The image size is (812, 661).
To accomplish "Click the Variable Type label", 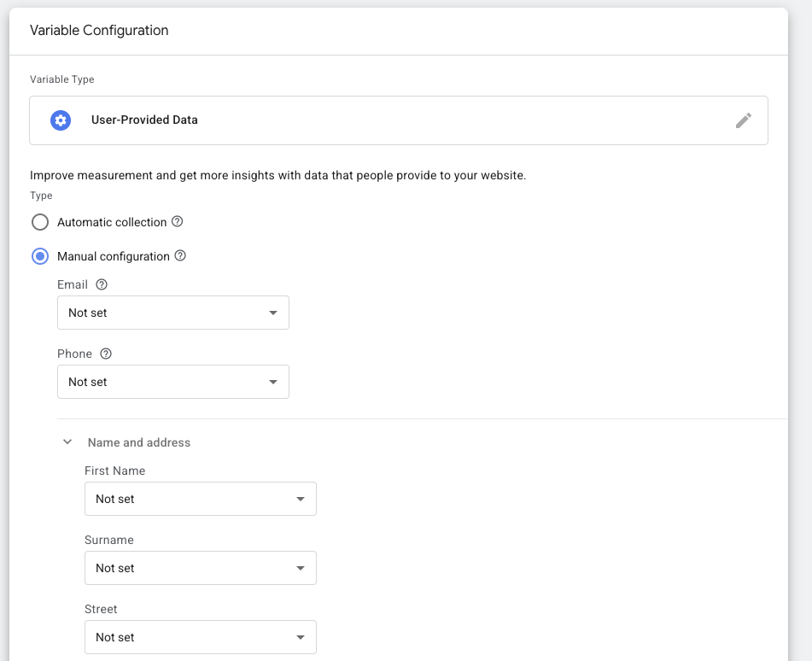I will (x=62, y=79).
